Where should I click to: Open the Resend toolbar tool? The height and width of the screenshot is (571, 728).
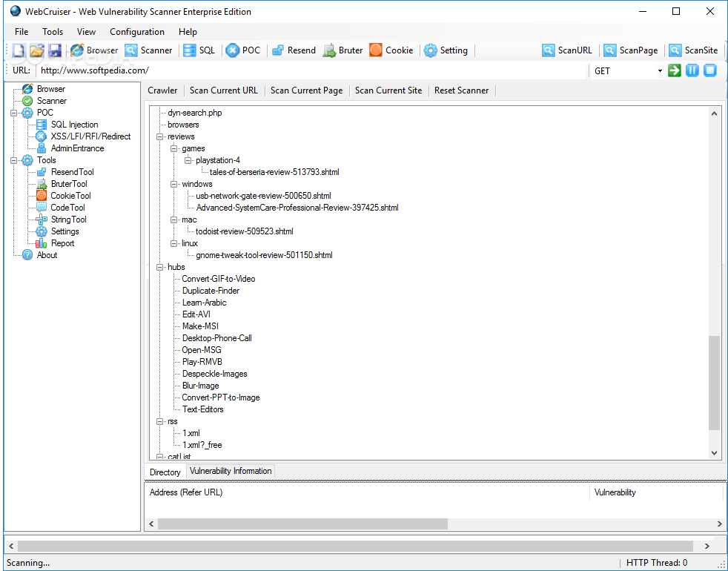tap(294, 50)
